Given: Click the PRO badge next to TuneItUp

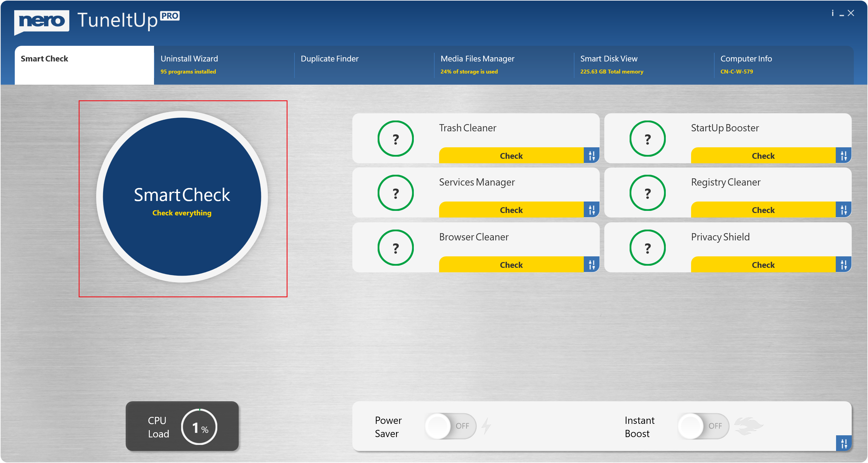Looking at the screenshot, I should click(169, 16).
